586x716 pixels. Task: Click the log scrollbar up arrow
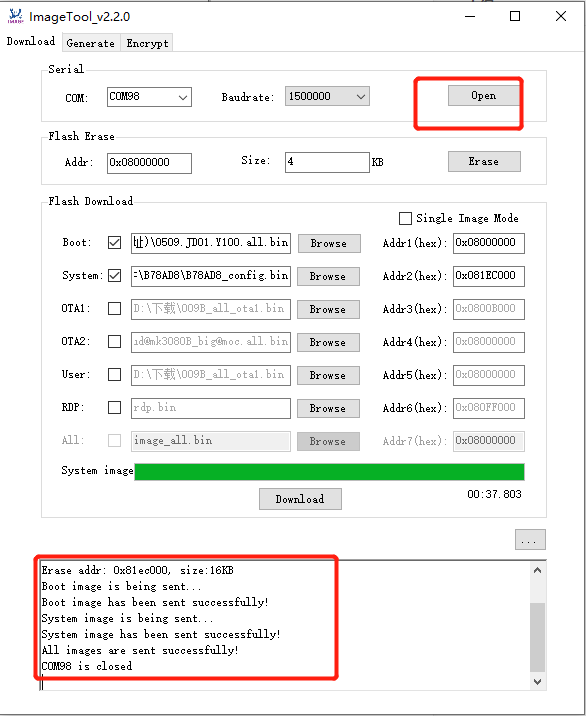(x=538, y=570)
